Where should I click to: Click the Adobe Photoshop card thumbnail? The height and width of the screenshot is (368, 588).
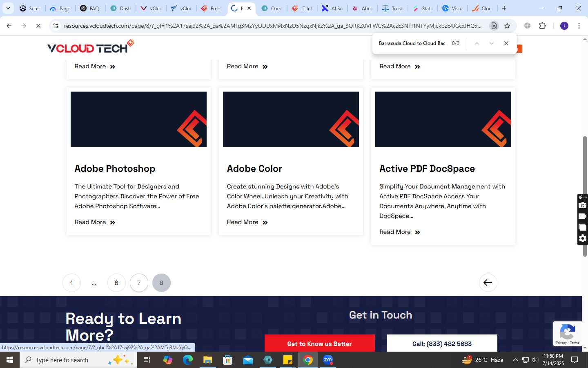[138, 119]
